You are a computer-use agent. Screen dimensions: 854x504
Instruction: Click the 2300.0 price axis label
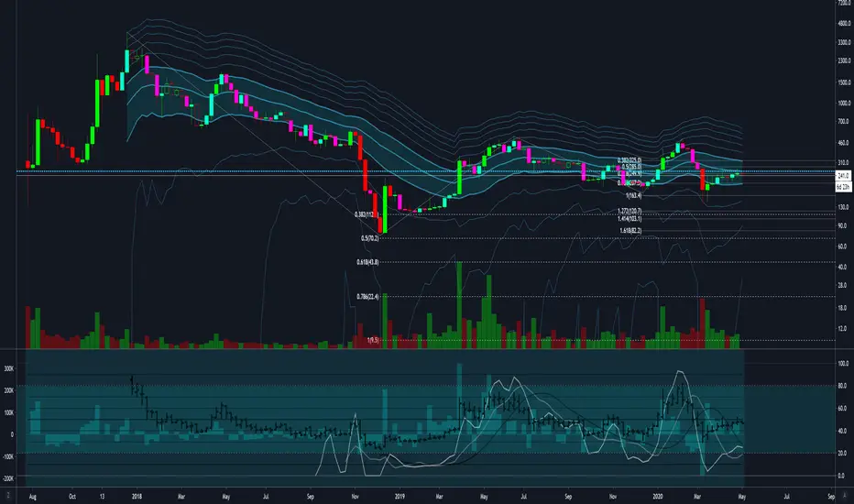pos(845,61)
